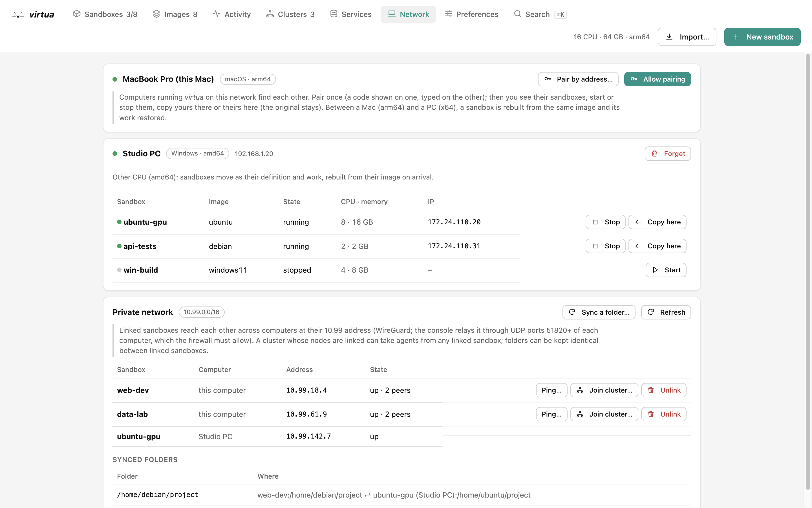The image size is (812, 508).
Task: Click the 10.99.142.7 address
Action: pos(308,436)
